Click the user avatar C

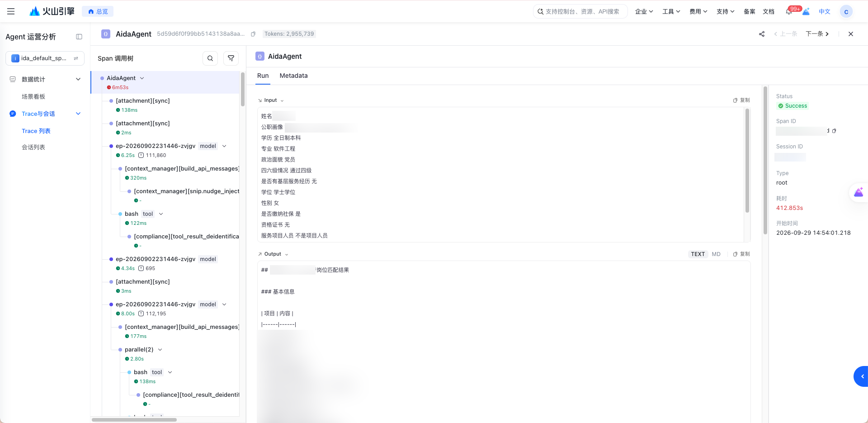[x=846, y=12]
